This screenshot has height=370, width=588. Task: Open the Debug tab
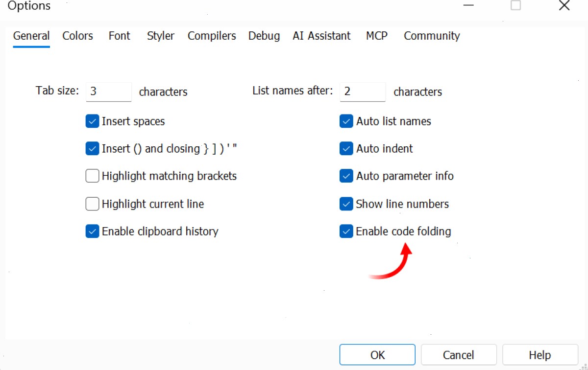point(264,36)
